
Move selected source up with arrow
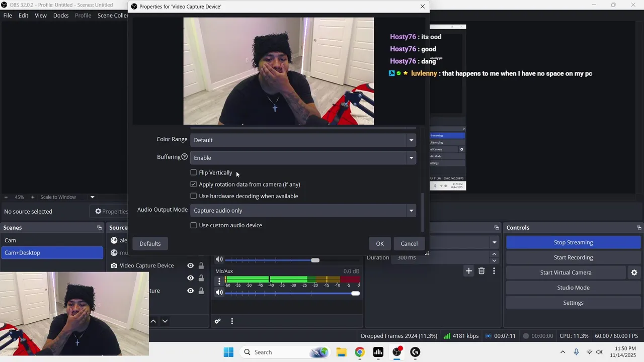[153, 321]
